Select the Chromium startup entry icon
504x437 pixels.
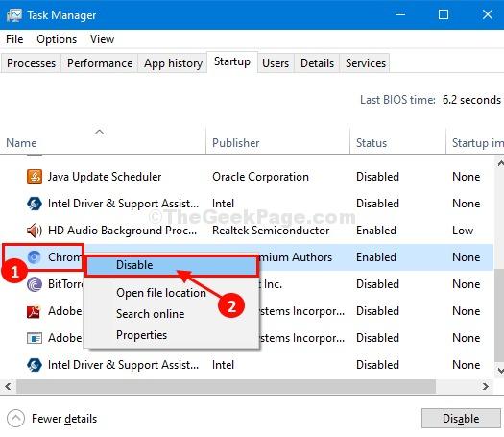(35, 257)
